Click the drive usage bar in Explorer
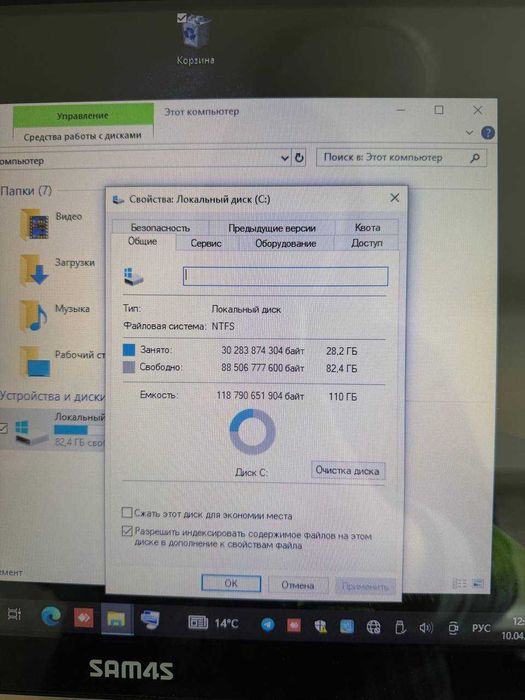This screenshot has width=525, height=700. pos(79,430)
